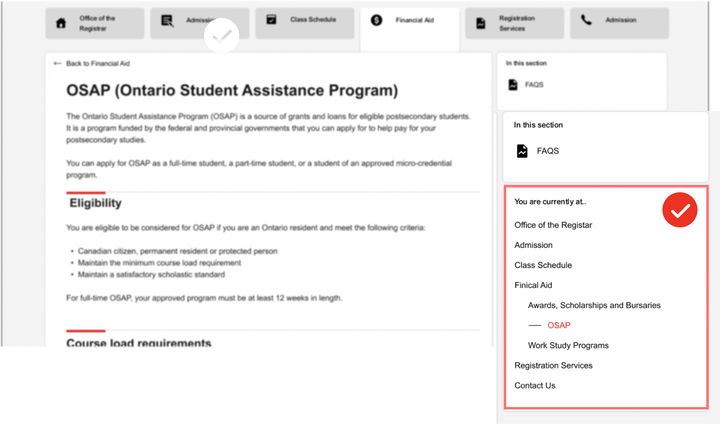Click the FAQS document icon in the enlarged panel

coord(522,151)
